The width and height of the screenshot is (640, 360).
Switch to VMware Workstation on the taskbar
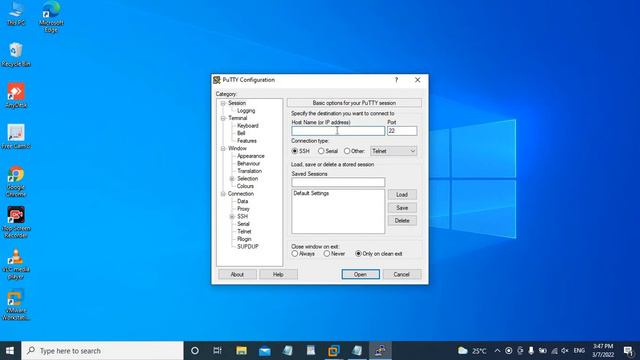pyautogui.click(x=334, y=351)
